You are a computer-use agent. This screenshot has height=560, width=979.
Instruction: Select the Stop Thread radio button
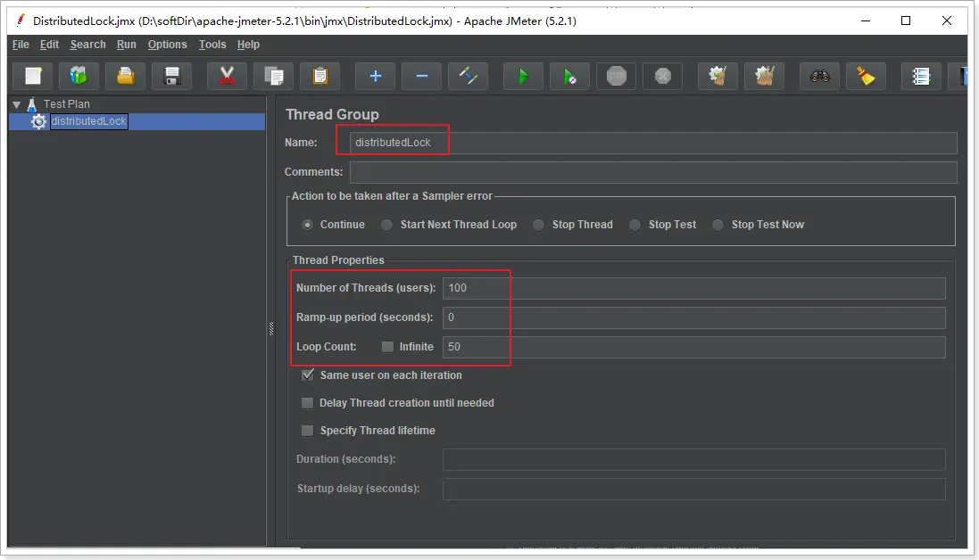click(x=539, y=225)
